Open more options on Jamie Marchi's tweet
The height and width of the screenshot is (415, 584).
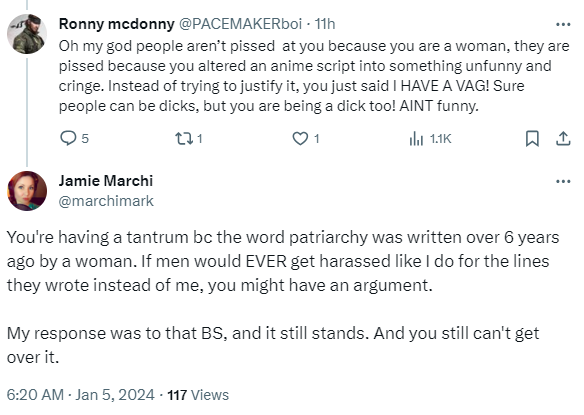(x=563, y=181)
